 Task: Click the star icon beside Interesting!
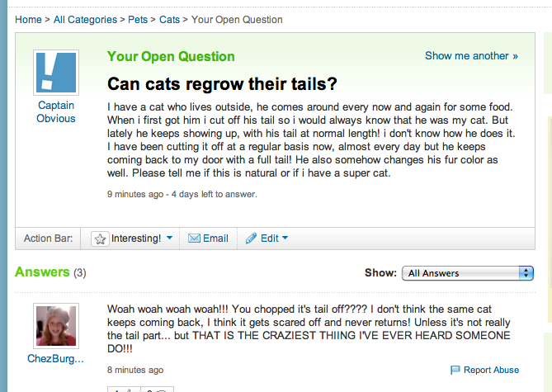pos(100,239)
